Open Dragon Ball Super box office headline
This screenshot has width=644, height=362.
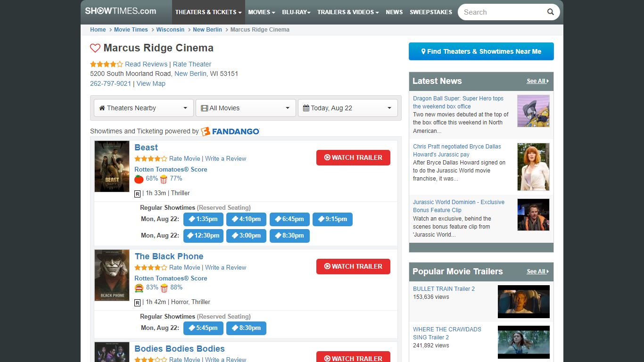point(458,102)
